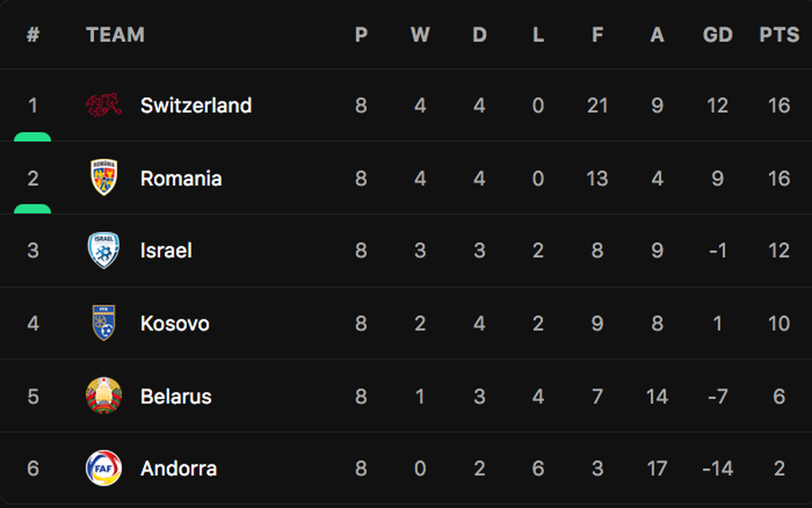Image resolution: width=812 pixels, height=508 pixels.
Task: Click the green qualification marker under position 1
Action: pos(33,137)
